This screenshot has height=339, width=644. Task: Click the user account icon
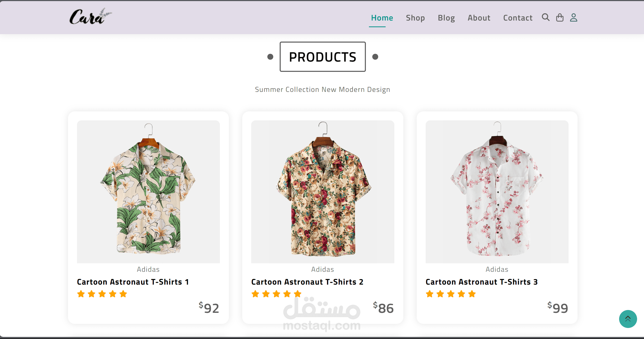(573, 17)
